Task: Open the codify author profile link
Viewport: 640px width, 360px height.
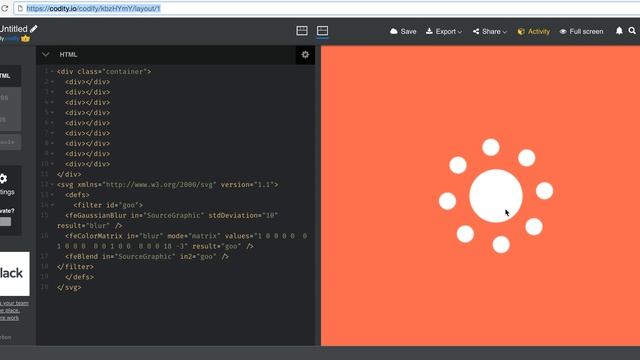Action: (12, 38)
